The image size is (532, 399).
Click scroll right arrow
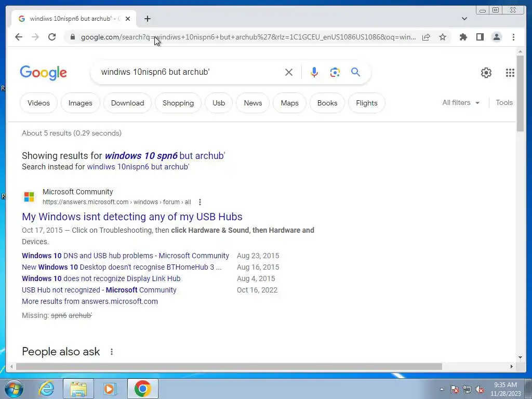tap(511, 367)
